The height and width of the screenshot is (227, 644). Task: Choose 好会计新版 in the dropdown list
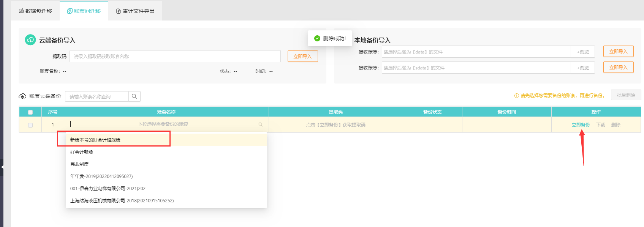[x=82, y=152]
